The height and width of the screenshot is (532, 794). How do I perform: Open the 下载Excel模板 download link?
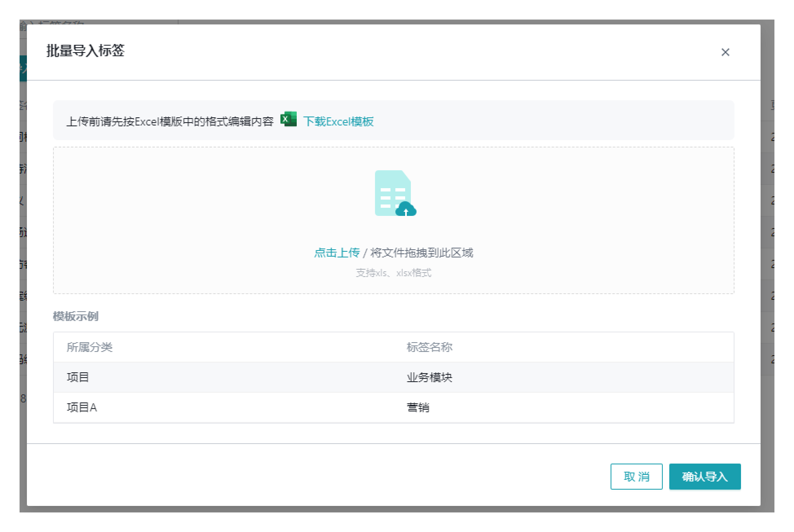pyautogui.click(x=338, y=121)
